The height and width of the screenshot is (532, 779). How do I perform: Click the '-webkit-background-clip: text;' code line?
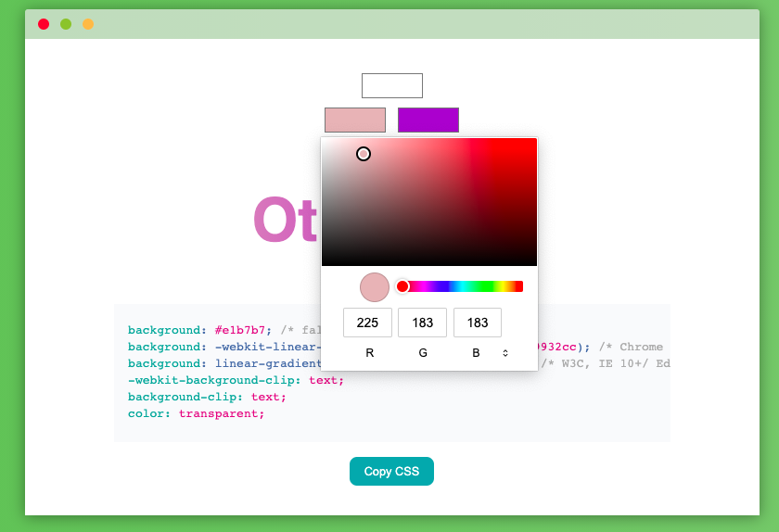point(236,380)
